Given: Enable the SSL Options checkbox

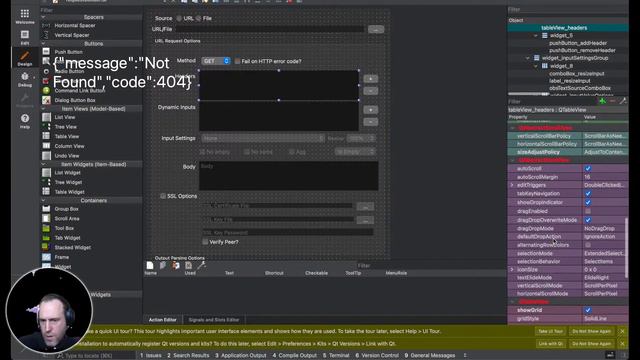Looking at the screenshot, I should click(x=163, y=196).
